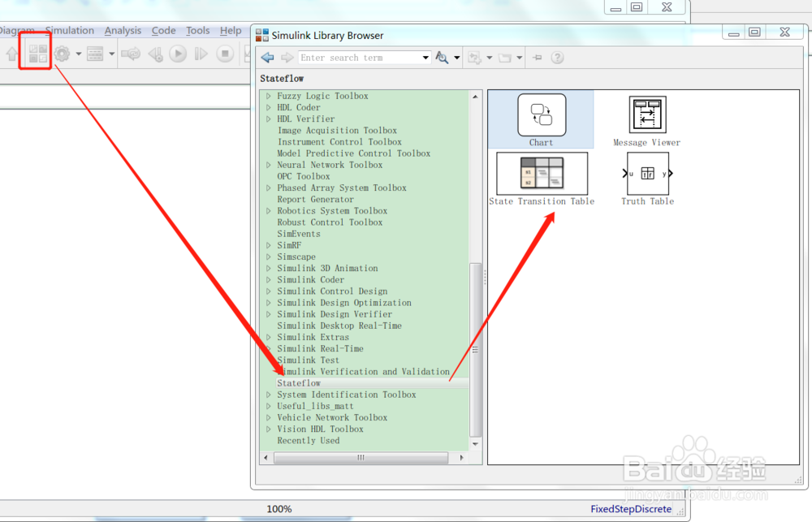Select SimEvents in the library tree
812x522 pixels.
299,234
